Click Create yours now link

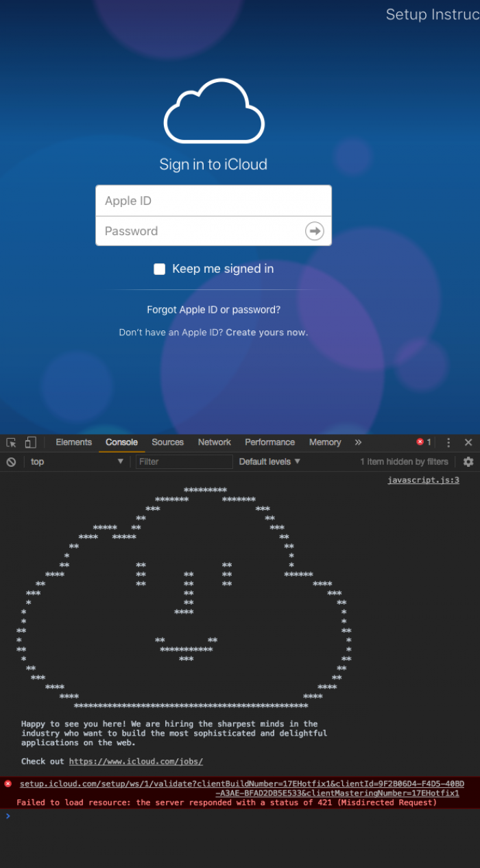click(267, 333)
